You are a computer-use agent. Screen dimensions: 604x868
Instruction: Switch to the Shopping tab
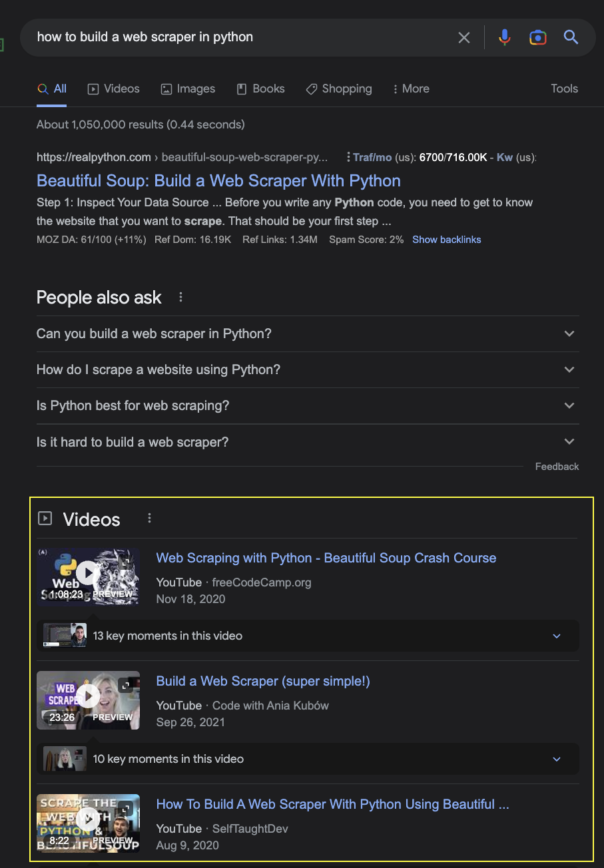[339, 89]
